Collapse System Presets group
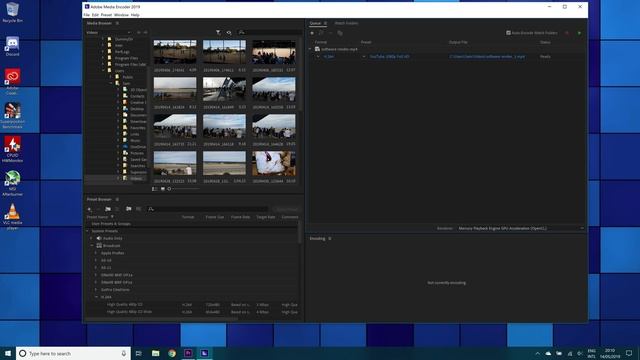The width and height of the screenshot is (640, 360). coord(87,231)
